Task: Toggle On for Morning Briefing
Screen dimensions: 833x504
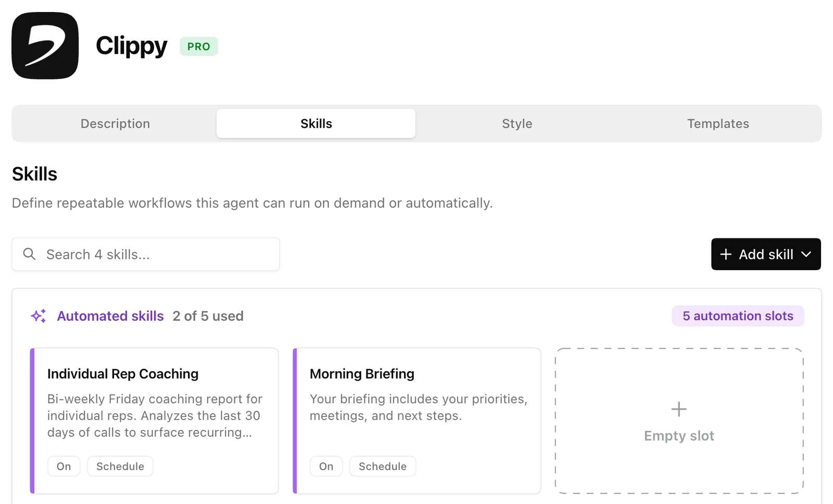Action: (326, 467)
